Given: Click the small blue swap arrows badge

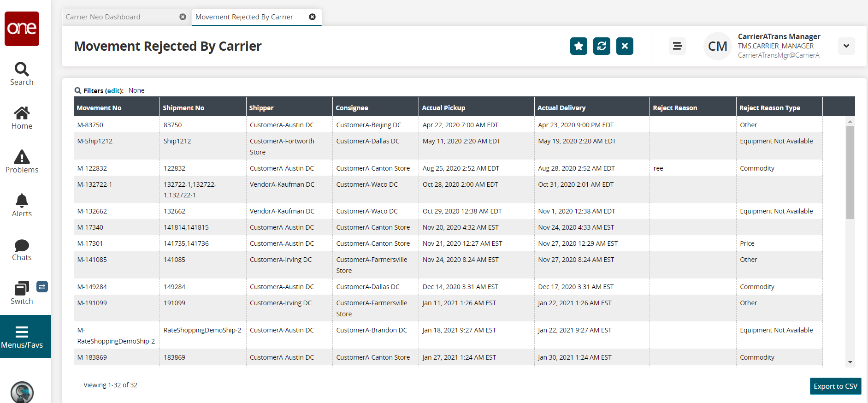Looking at the screenshot, I should click(42, 287).
